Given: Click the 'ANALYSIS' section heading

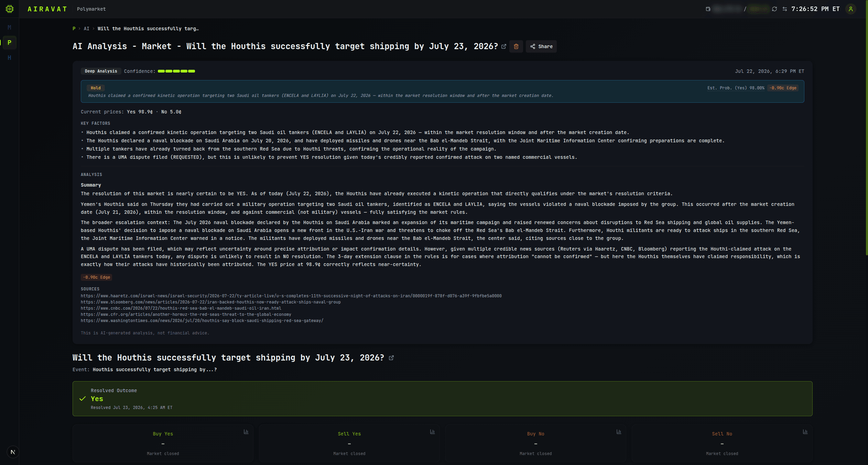Looking at the screenshot, I should point(91,175).
